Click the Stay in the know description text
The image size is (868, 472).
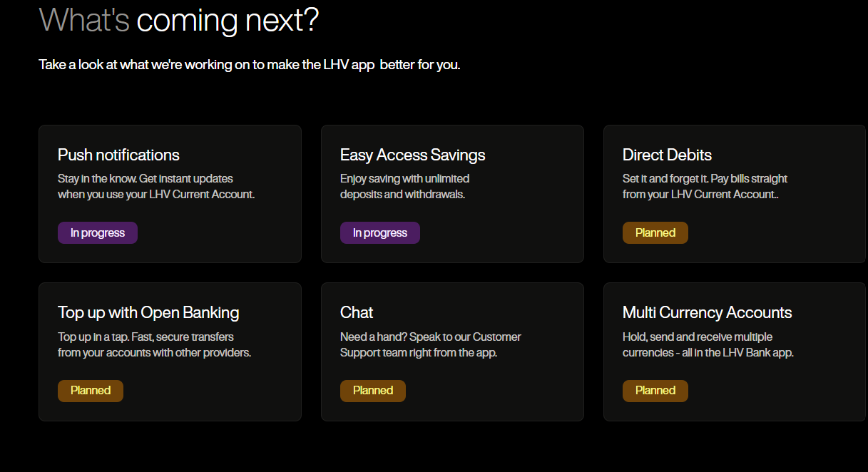156,186
